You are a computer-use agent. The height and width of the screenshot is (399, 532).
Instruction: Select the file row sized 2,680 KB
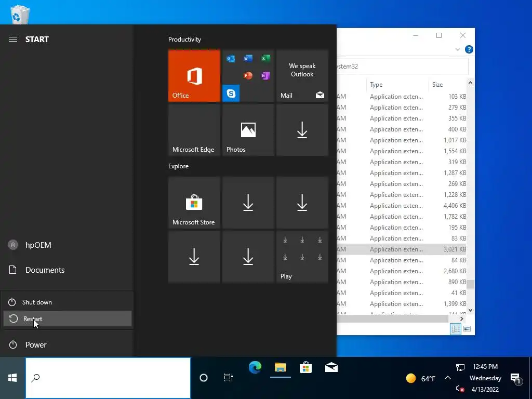point(402,271)
